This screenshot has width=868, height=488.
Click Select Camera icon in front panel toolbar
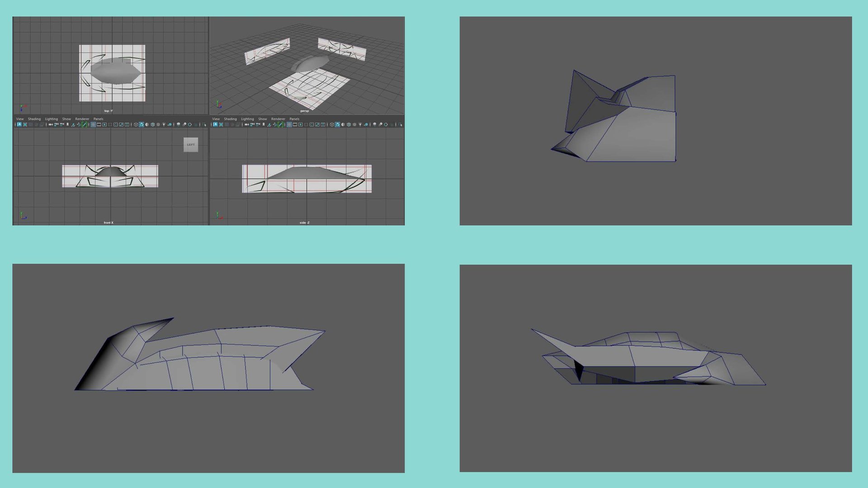click(x=51, y=125)
